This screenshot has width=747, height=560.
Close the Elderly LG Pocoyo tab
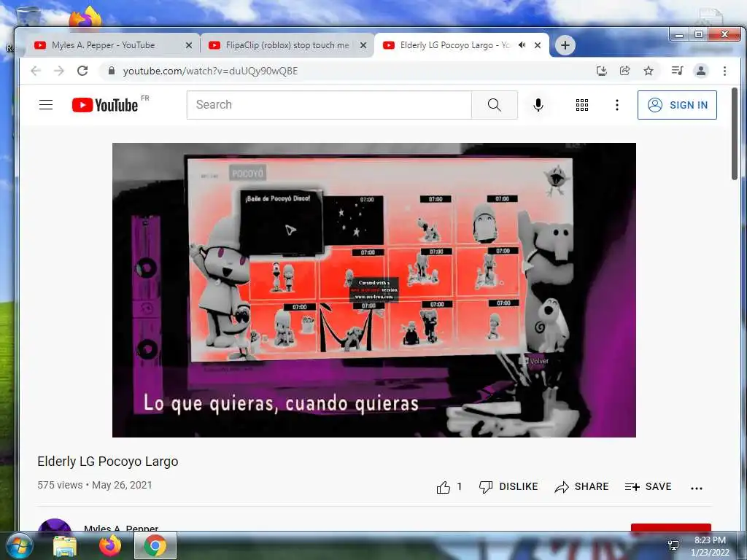click(538, 45)
